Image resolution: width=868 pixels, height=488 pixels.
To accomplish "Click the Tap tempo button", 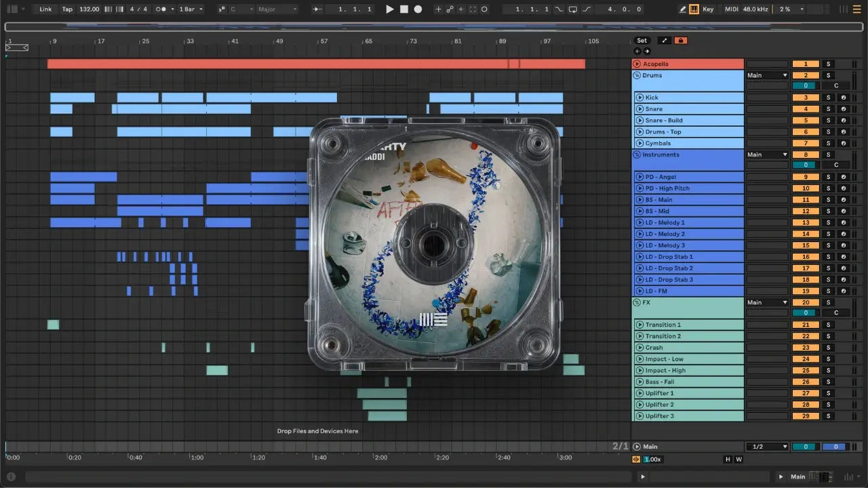I will coord(67,9).
